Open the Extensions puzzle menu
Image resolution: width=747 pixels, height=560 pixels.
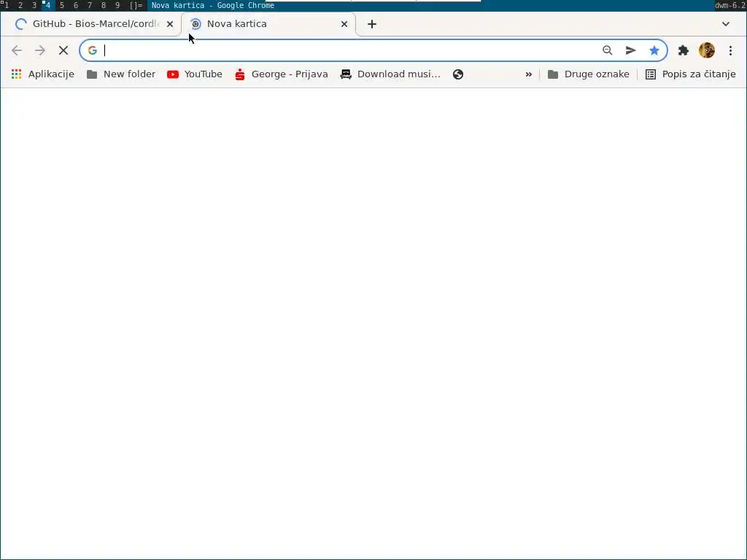tap(684, 50)
